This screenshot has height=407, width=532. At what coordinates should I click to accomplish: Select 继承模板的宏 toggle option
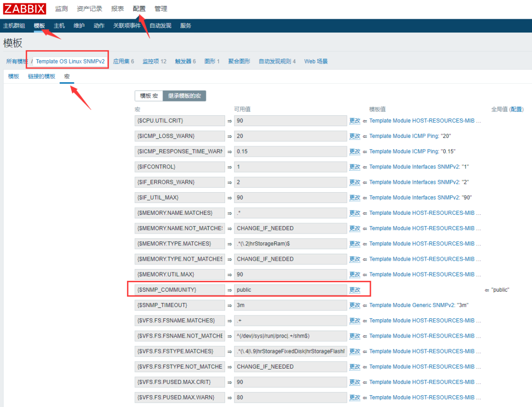click(x=184, y=96)
